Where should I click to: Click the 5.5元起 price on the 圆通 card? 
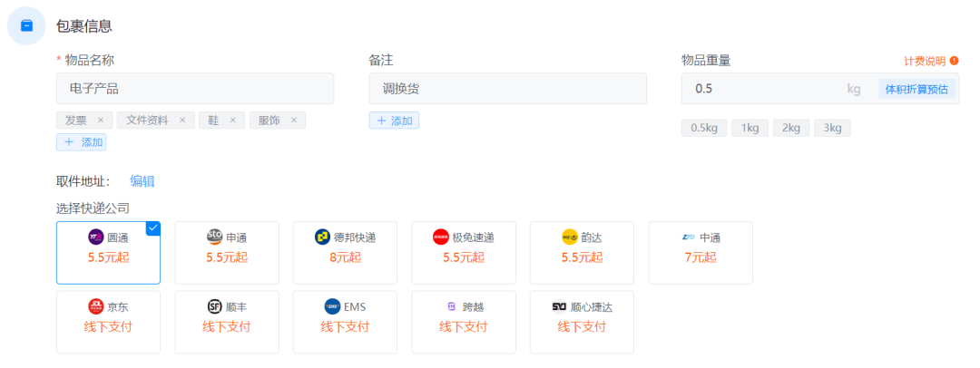tap(108, 257)
